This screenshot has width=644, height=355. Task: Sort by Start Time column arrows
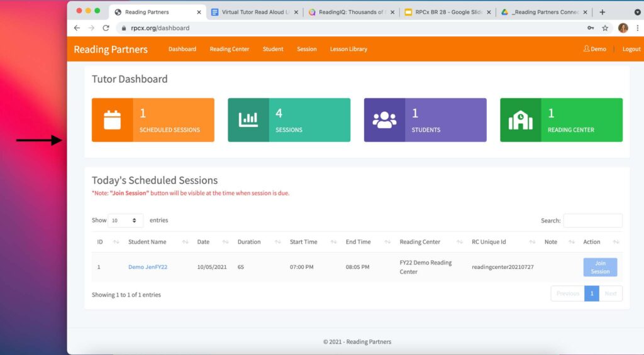[x=333, y=242]
